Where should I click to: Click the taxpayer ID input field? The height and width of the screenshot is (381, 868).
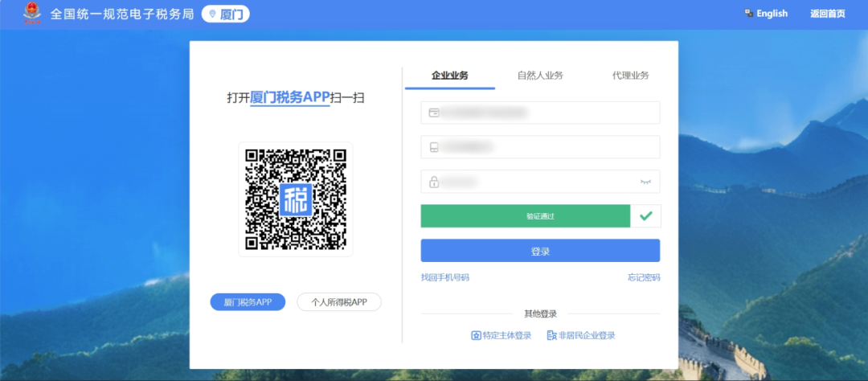click(x=540, y=113)
